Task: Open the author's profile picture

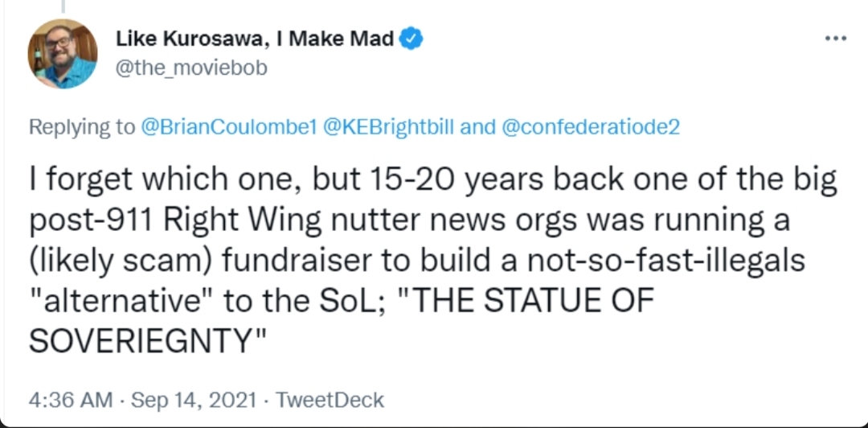Action: pos(63,53)
